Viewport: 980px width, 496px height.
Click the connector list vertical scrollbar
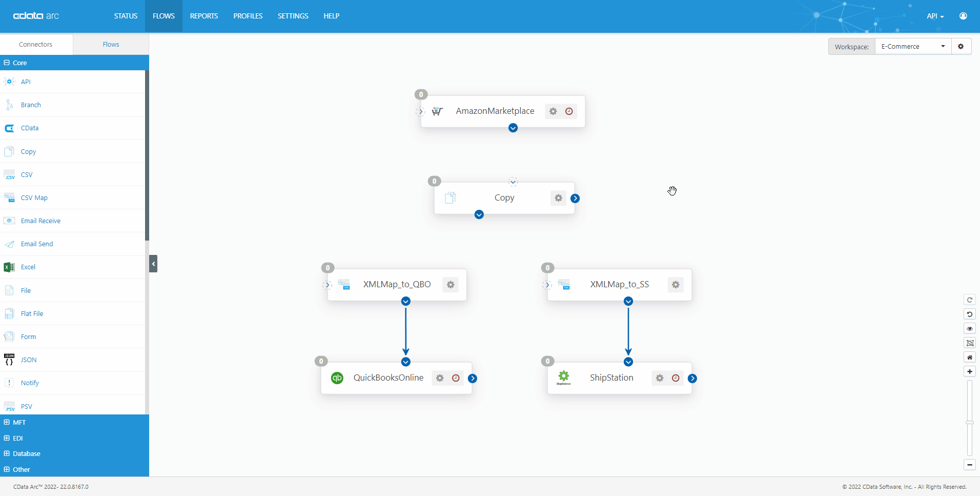click(x=147, y=155)
